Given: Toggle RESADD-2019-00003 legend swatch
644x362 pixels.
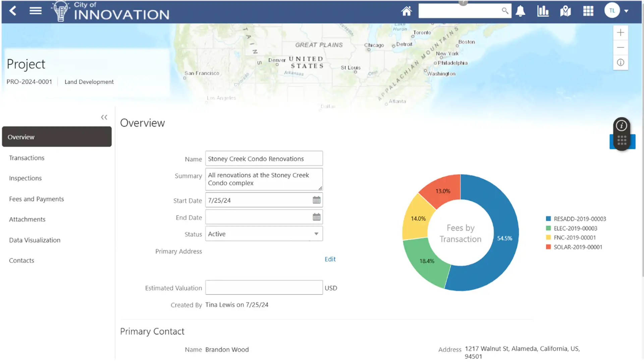Looking at the screenshot, I should coord(548,219).
